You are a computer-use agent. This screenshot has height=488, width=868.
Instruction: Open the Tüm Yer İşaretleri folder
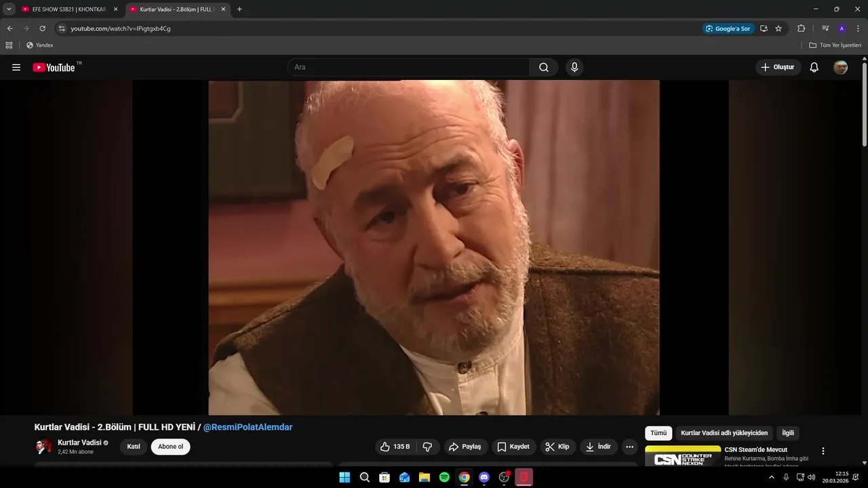pyautogui.click(x=835, y=45)
